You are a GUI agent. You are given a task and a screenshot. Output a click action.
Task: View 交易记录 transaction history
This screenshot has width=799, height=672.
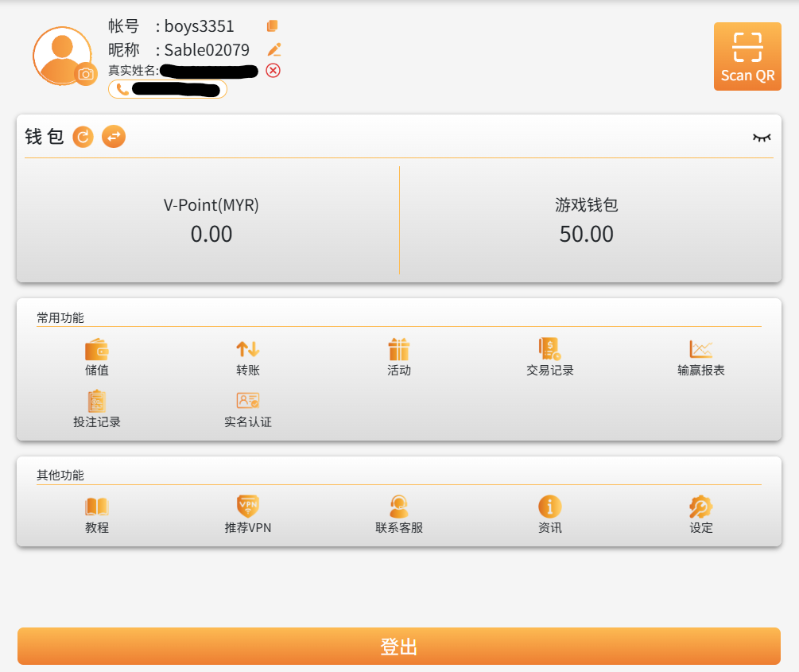pos(550,357)
